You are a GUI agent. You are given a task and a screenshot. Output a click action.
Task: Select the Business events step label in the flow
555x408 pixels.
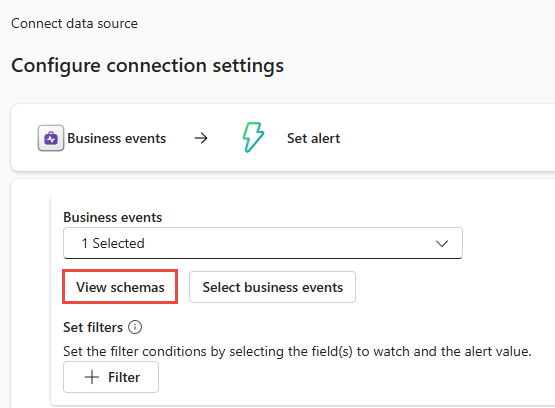[x=116, y=138]
